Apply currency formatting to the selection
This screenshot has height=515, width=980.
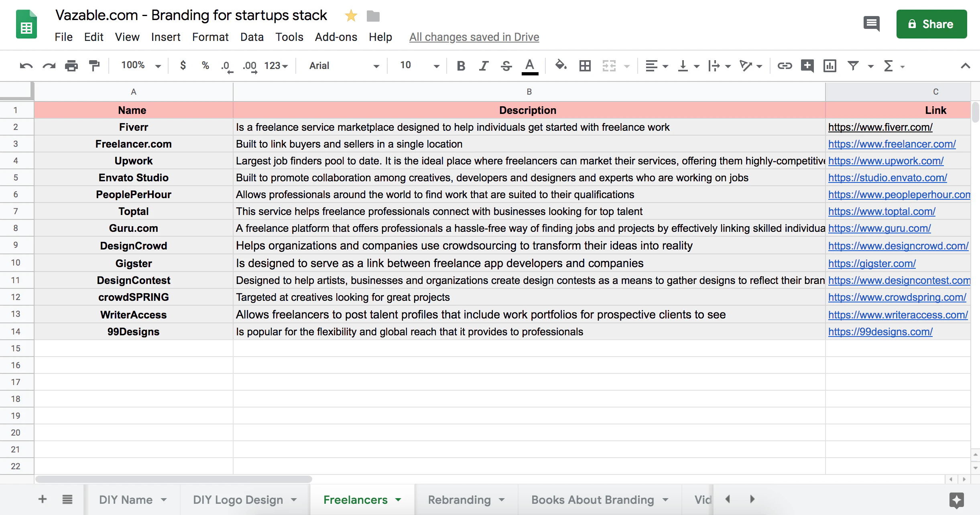(x=183, y=65)
